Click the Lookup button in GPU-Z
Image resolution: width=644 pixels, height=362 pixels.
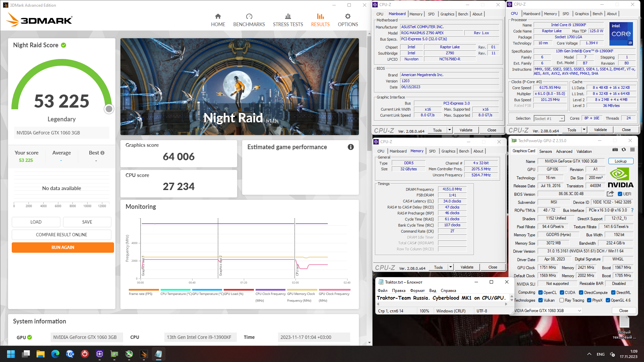621,161
